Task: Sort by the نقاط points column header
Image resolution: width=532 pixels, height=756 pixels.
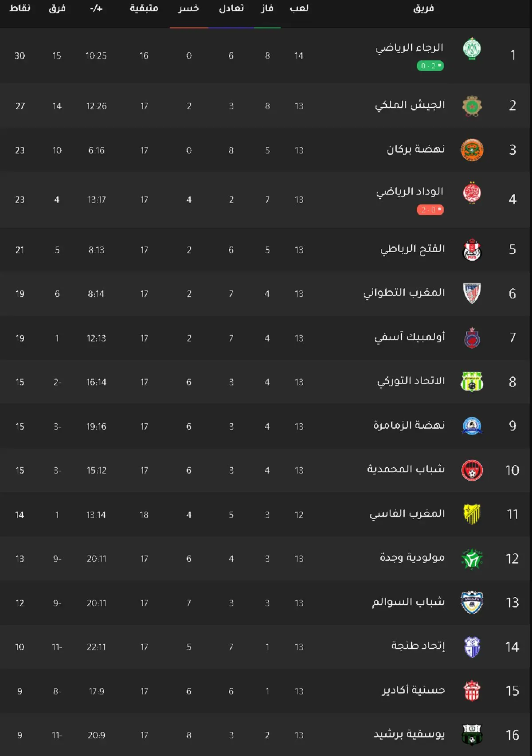Action: click(20, 8)
